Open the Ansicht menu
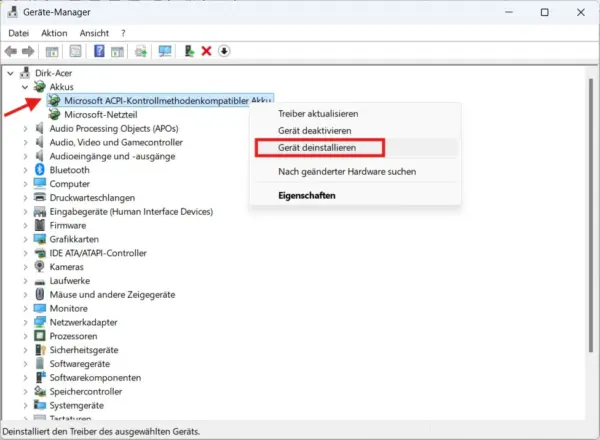 94,33
